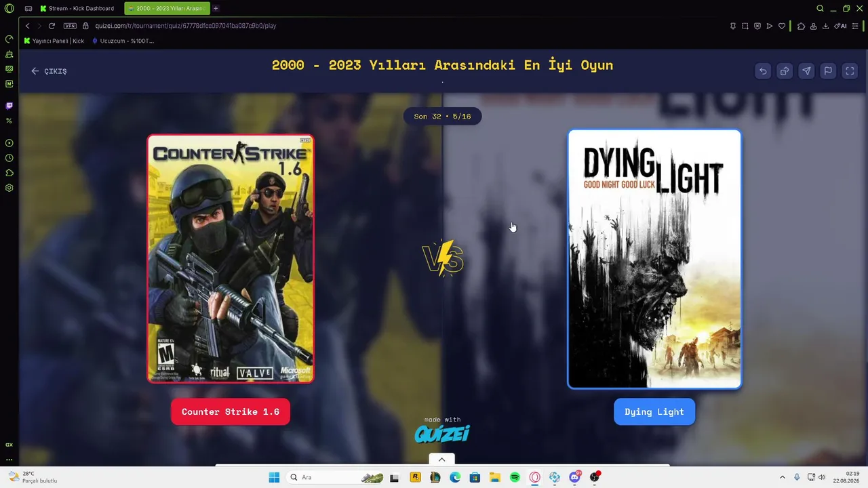
Task: Open browser tab search magnifier
Action: [x=820, y=8]
